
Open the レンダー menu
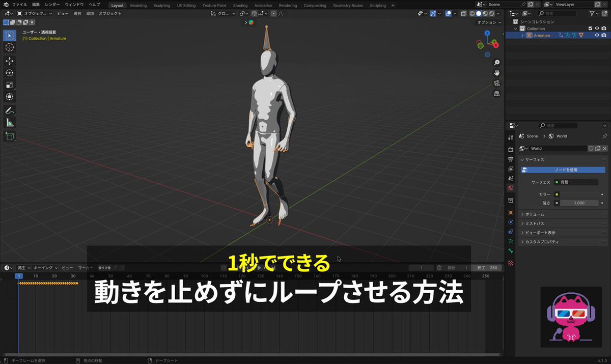point(52,5)
